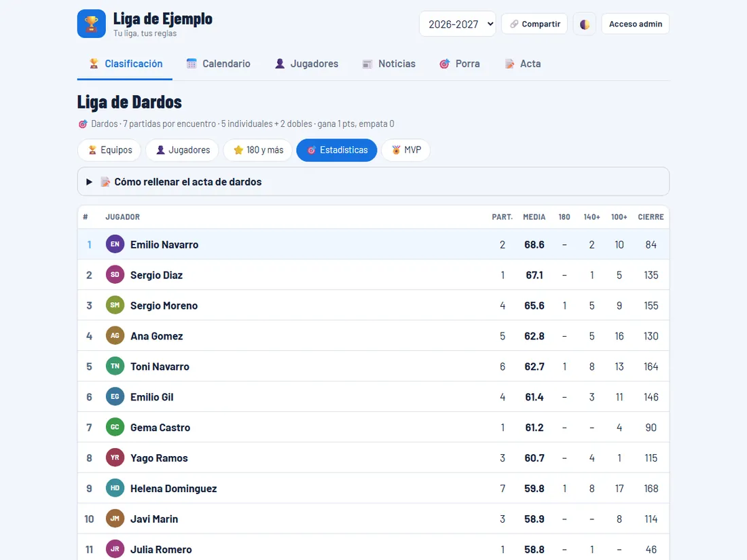Open the MVP ranking pill
The height and width of the screenshot is (560, 747).
click(406, 150)
